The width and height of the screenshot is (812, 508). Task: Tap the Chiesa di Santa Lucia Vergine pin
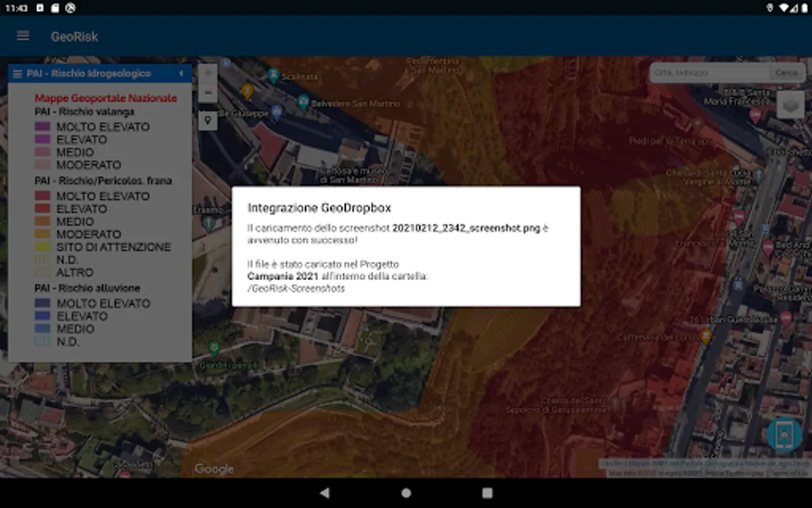[x=759, y=174]
